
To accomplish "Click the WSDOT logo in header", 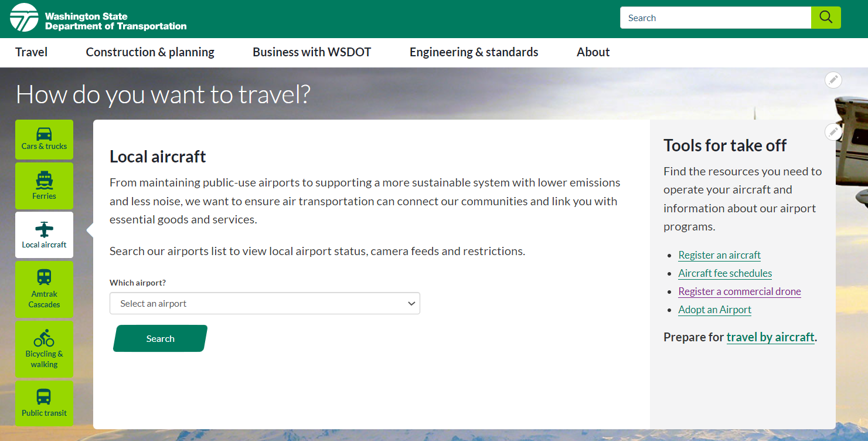I will point(25,18).
